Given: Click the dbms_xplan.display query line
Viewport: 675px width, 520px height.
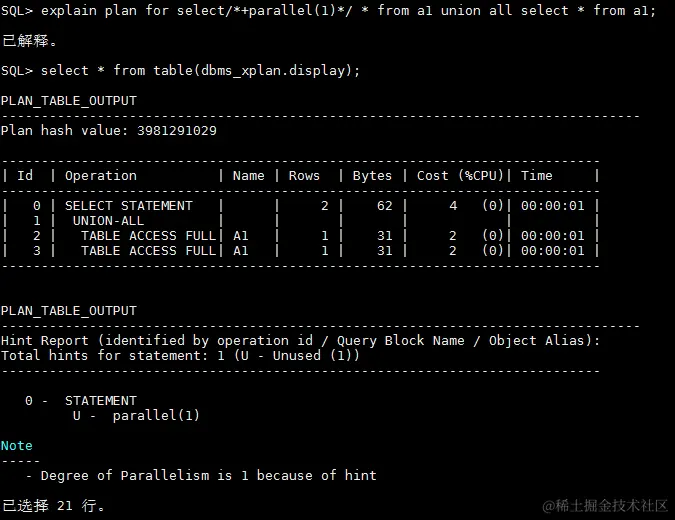Looking at the screenshot, I should tap(180, 70).
